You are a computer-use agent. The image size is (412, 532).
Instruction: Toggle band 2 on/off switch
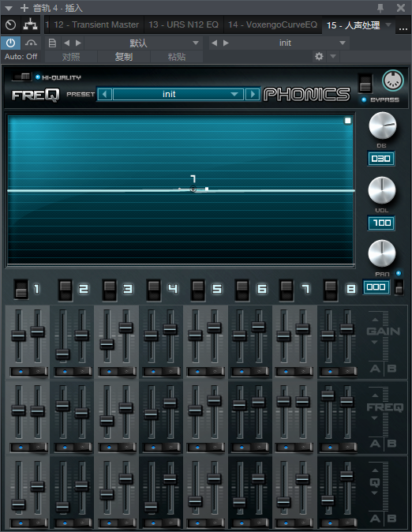click(x=66, y=290)
